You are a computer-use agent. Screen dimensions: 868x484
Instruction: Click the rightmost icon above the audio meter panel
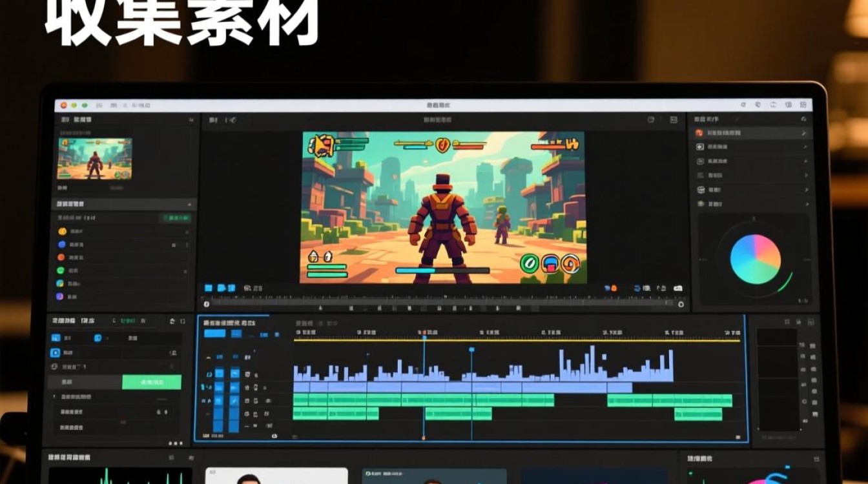click(x=809, y=321)
